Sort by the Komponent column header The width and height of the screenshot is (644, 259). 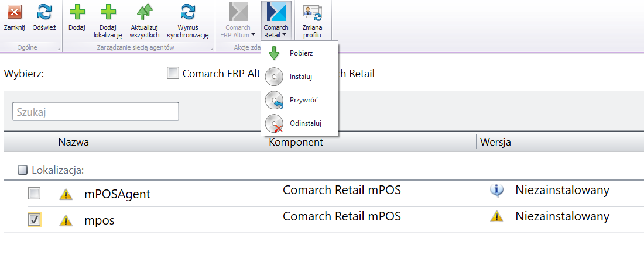pyautogui.click(x=371, y=142)
